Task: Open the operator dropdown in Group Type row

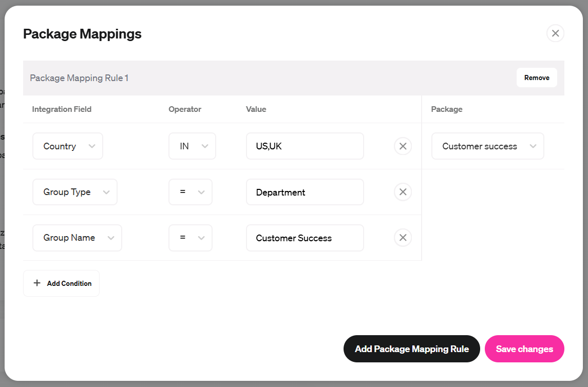Action: 190,191
